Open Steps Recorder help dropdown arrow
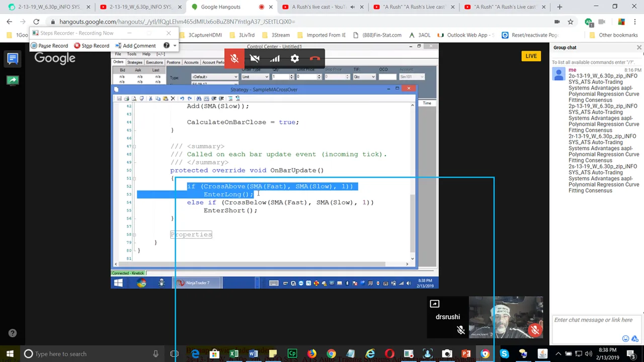The height and width of the screenshot is (362, 644). 175,46
